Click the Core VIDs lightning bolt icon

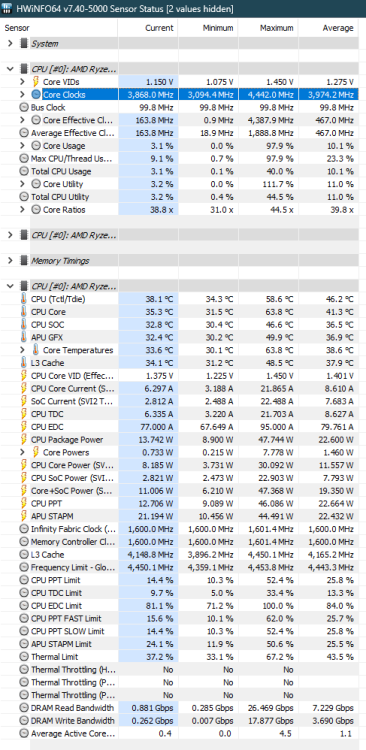coord(36,82)
